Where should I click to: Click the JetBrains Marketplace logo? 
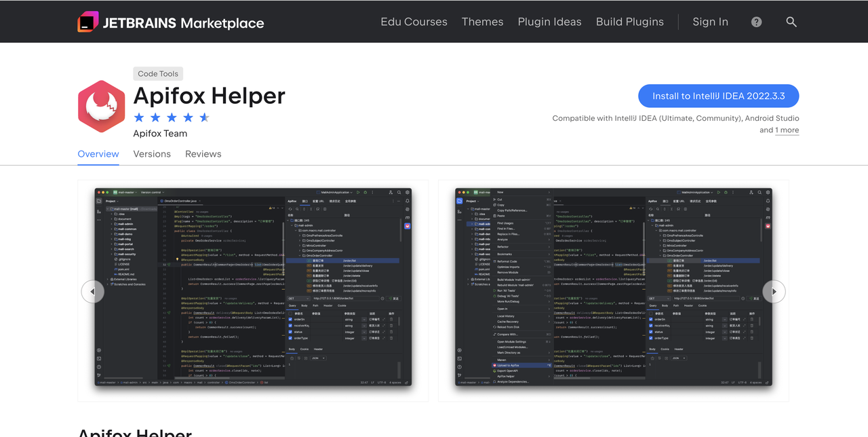pos(170,21)
